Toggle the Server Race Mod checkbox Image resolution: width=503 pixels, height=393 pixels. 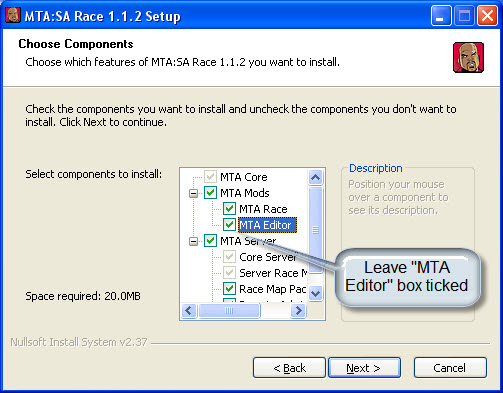click(229, 273)
